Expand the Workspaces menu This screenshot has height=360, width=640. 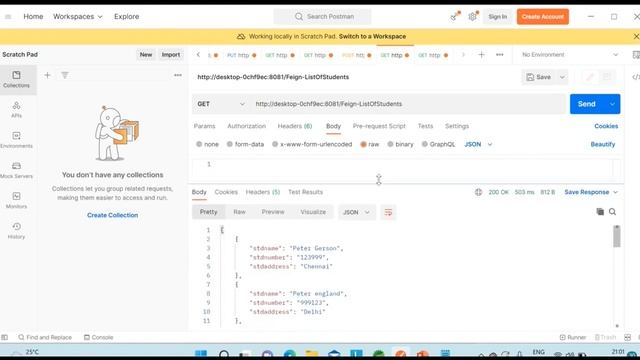pos(78,17)
